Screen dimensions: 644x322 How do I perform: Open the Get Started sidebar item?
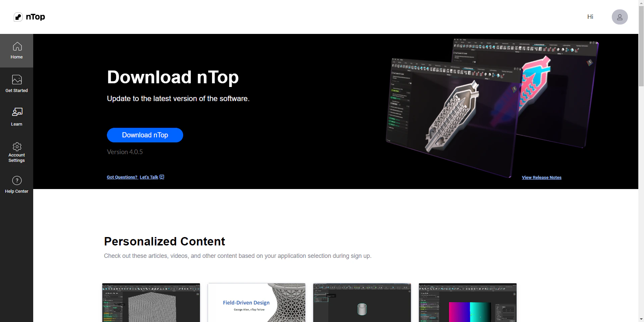[x=16, y=84]
